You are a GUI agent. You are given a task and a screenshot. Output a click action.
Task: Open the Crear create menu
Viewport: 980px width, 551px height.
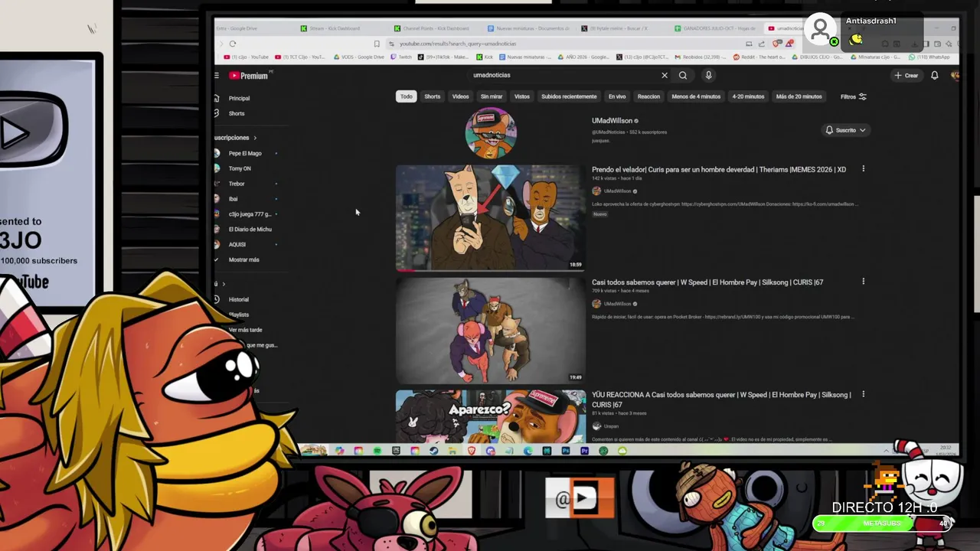coord(906,75)
